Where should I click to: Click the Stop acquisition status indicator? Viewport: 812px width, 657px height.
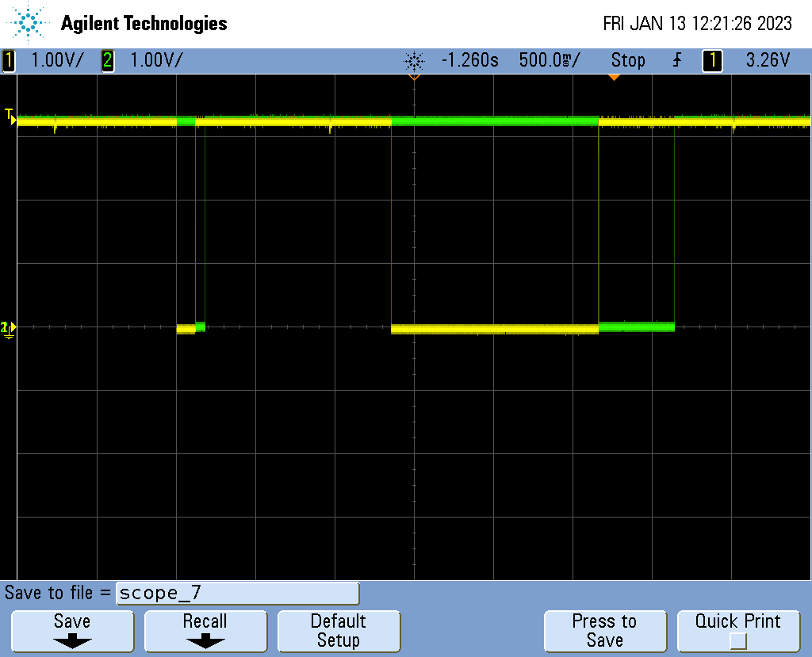coord(627,60)
